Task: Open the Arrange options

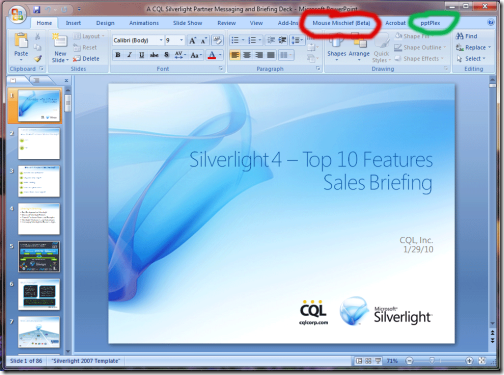Action: tap(359, 47)
